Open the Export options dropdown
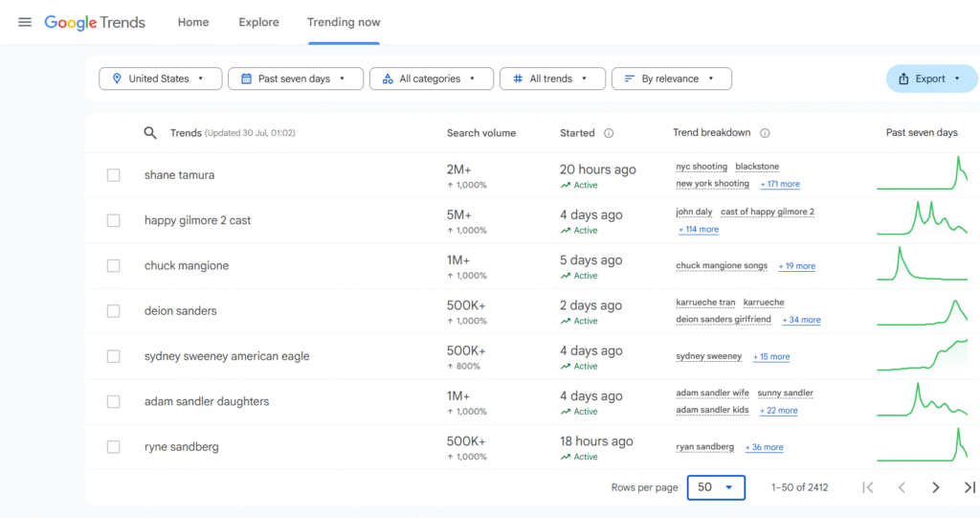This screenshot has width=980, height=518. 931,79
